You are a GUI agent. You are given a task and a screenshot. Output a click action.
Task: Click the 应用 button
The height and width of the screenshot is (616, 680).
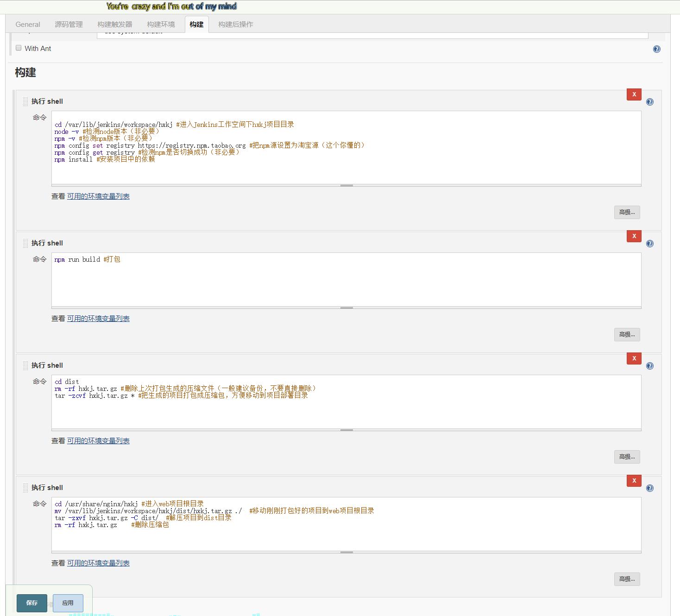[x=68, y=603]
